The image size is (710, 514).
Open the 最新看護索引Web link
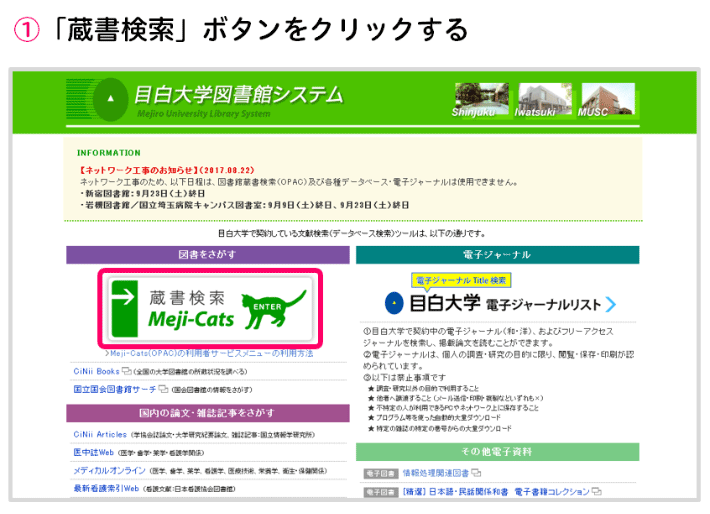tap(106, 489)
